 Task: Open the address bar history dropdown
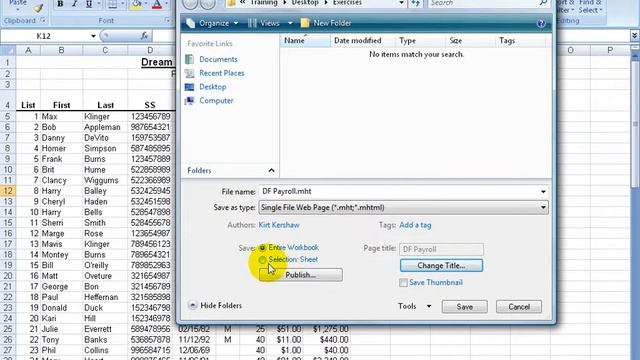pyautogui.click(x=401, y=3)
